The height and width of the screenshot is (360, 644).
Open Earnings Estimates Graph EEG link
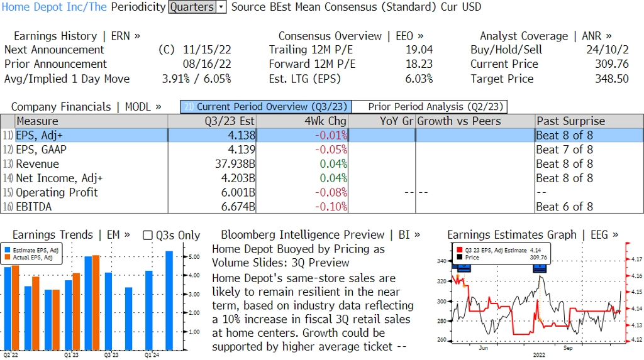[x=533, y=235]
